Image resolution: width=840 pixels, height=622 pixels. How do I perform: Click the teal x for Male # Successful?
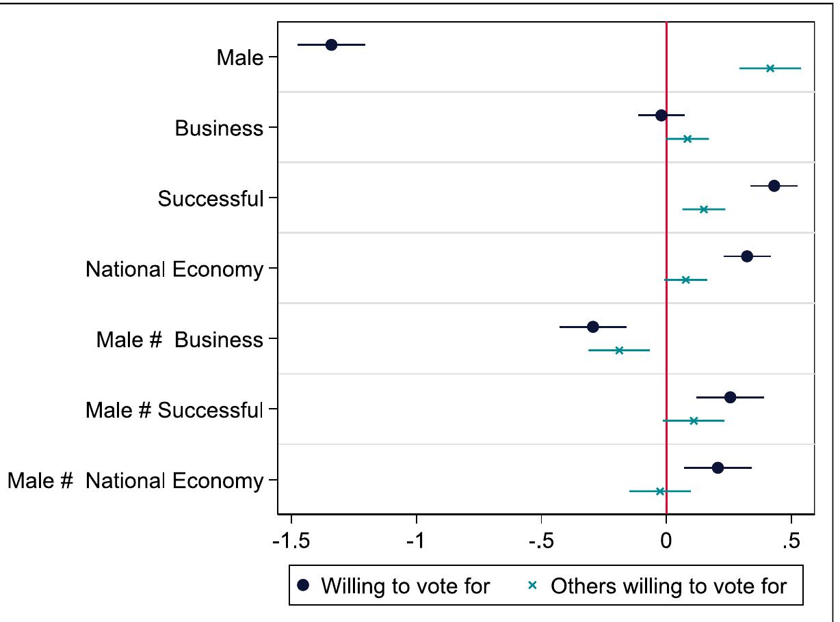(x=694, y=420)
